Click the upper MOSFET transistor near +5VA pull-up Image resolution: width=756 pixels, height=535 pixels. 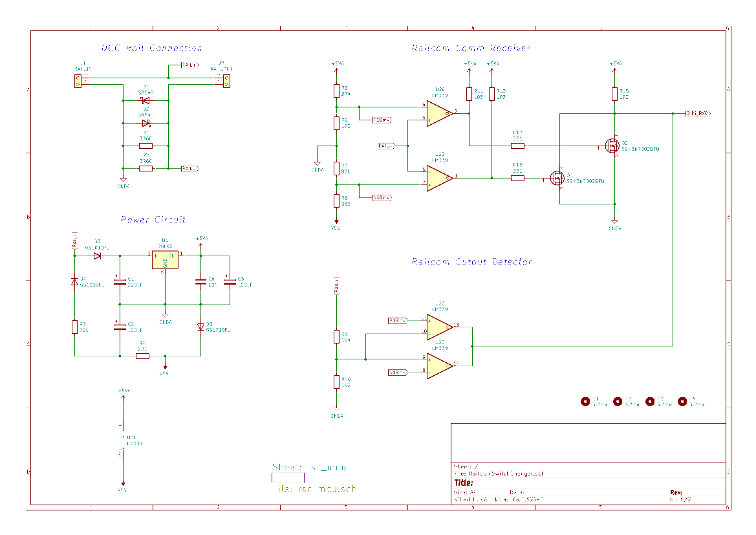(x=611, y=146)
